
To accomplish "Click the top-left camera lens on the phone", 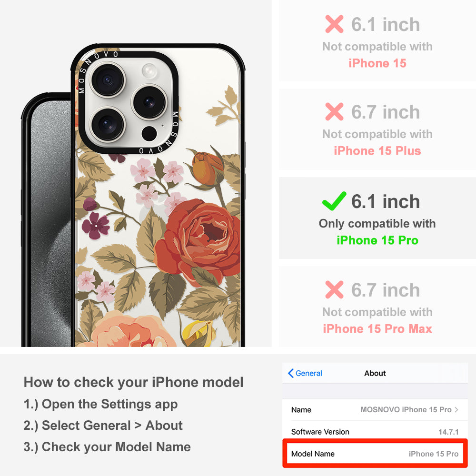I will click(x=107, y=80).
